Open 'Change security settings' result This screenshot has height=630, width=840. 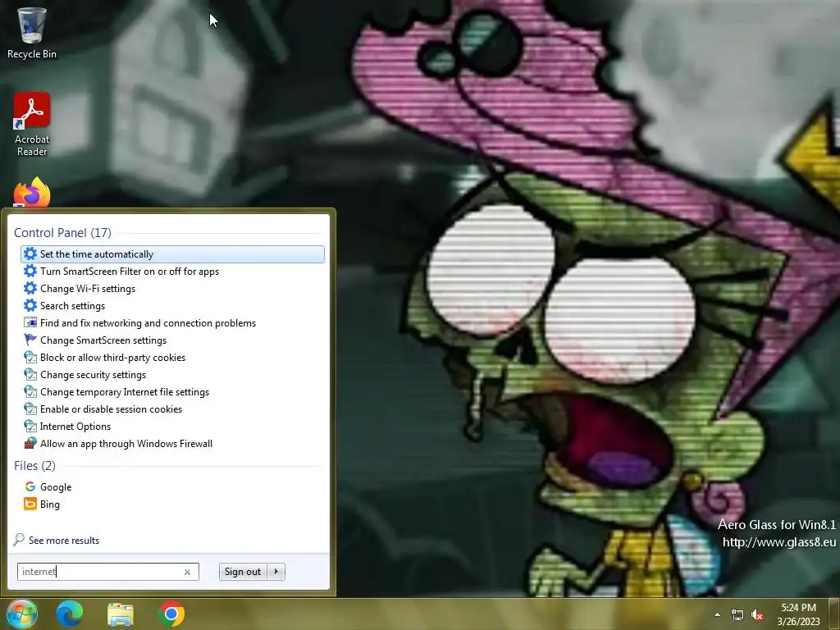[94, 375]
